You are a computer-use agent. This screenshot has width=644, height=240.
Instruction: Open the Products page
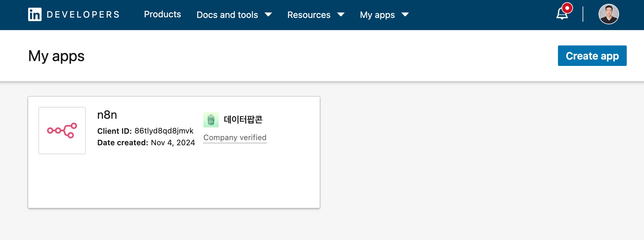[x=162, y=14]
